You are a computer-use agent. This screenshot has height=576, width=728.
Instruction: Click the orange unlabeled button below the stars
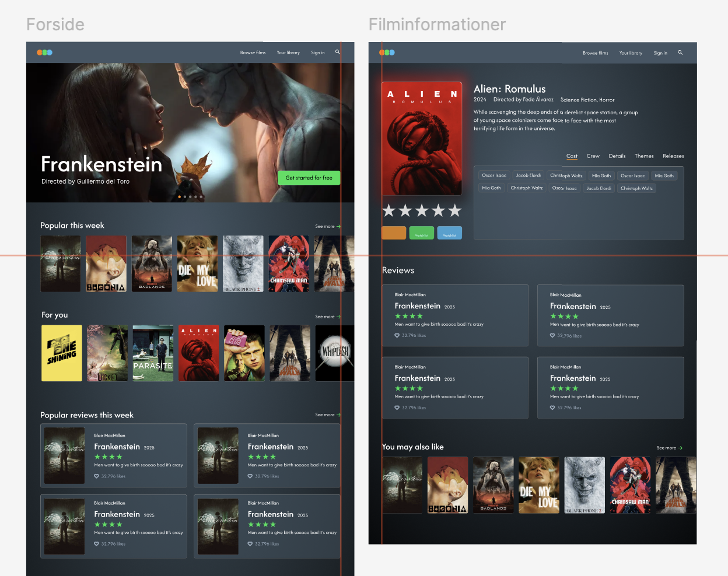(x=394, y=233)
